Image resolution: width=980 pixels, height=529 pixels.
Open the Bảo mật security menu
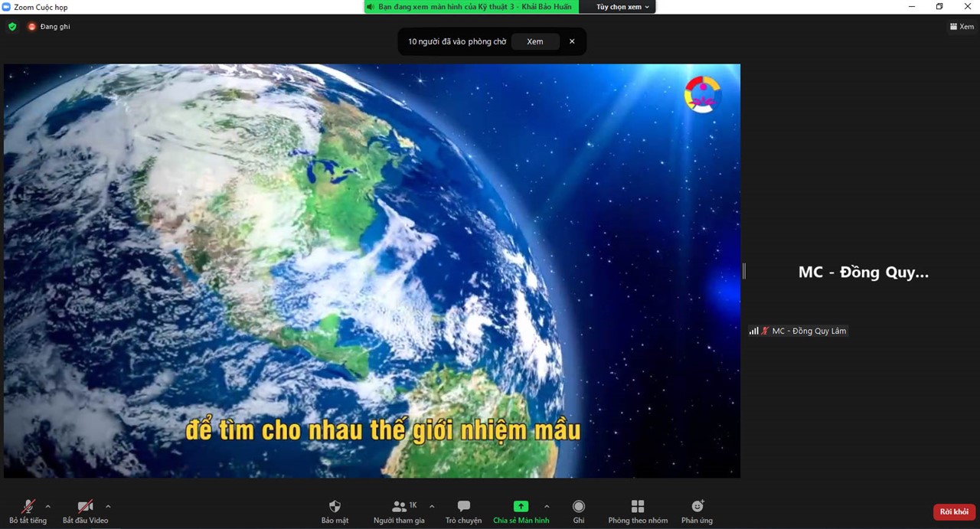tap(335, 512)
